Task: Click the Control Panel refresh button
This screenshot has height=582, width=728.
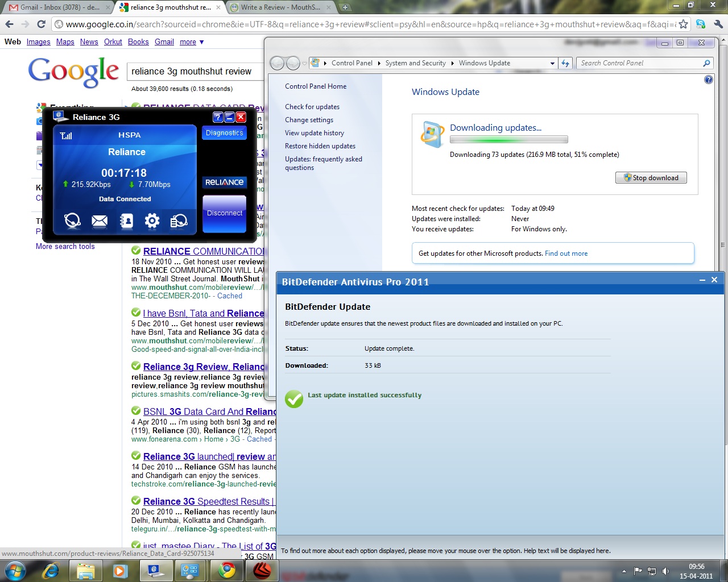Action: (565, 63)
